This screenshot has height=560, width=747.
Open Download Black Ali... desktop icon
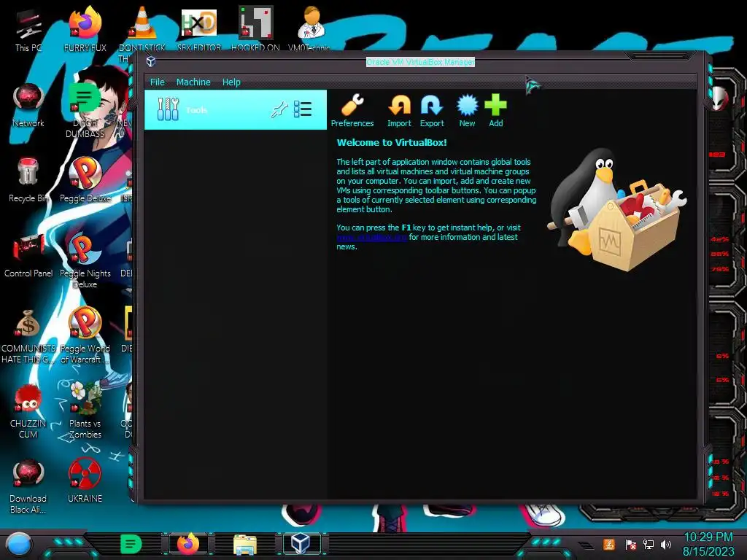click(28, 486)
